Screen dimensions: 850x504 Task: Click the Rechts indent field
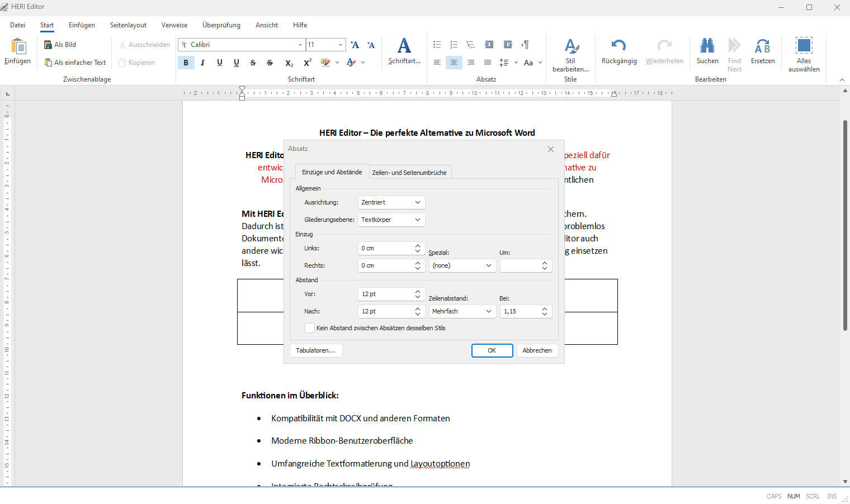[391, 265]
